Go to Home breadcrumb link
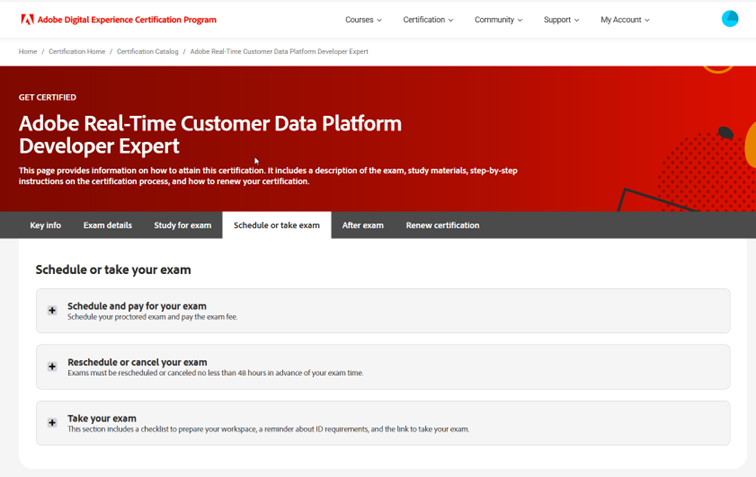756x477 pixels. coord(27,52)
